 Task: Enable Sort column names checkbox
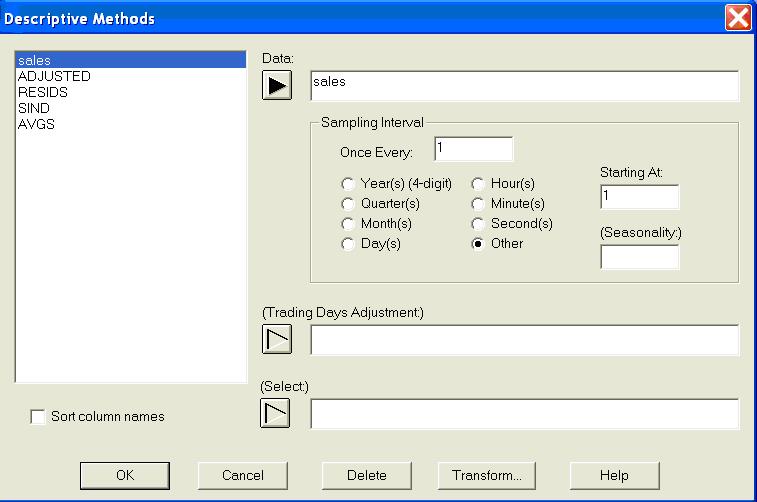(x=37, y=417)
